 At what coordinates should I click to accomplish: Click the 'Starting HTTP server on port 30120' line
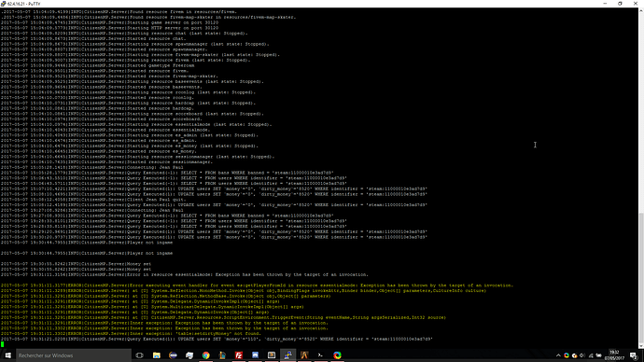tap(109, 28)
